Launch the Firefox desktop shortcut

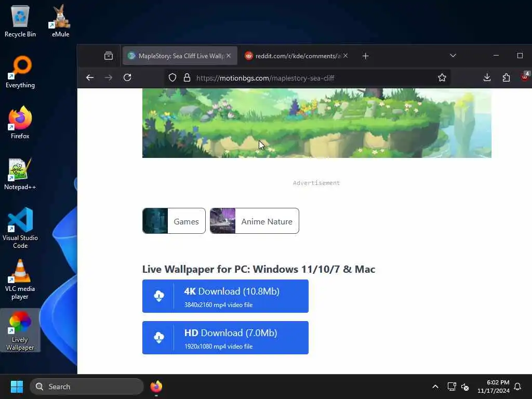click(20, 123)
